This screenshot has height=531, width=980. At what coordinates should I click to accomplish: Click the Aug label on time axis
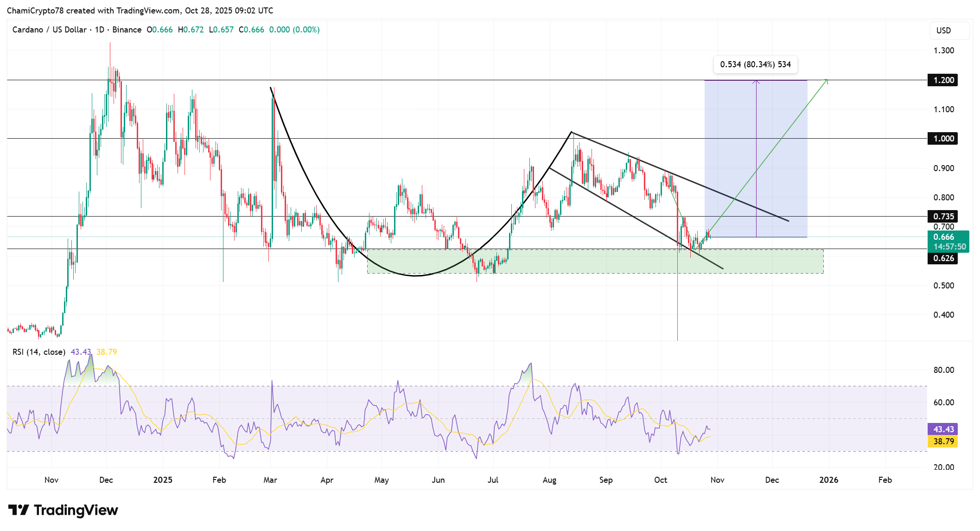tap(549, 480)
